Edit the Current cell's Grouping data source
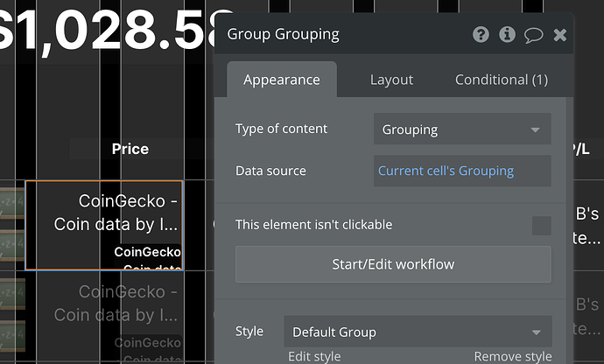604x364 pixels. (x=462, y=171)
